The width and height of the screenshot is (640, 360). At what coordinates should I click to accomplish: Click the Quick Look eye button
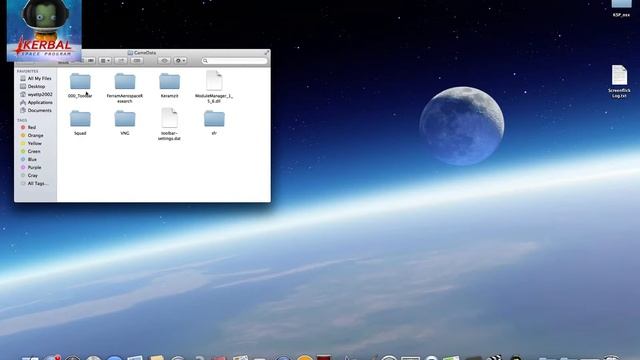pyautogui.click(x=164, y=60)
